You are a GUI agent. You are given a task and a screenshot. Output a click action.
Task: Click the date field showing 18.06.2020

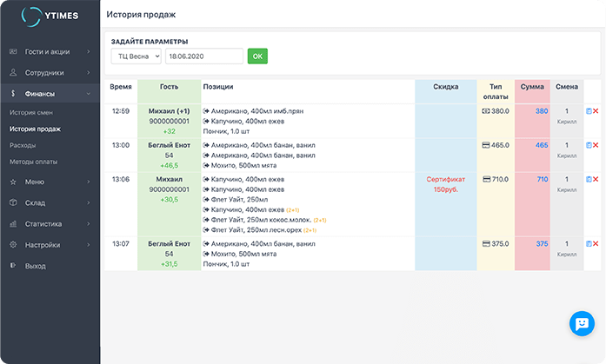click(x=203, y=56)
